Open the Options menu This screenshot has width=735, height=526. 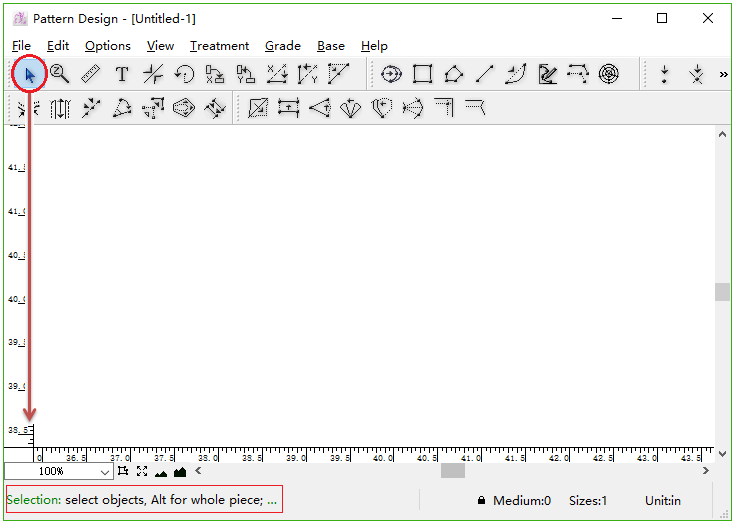(107, 46)
